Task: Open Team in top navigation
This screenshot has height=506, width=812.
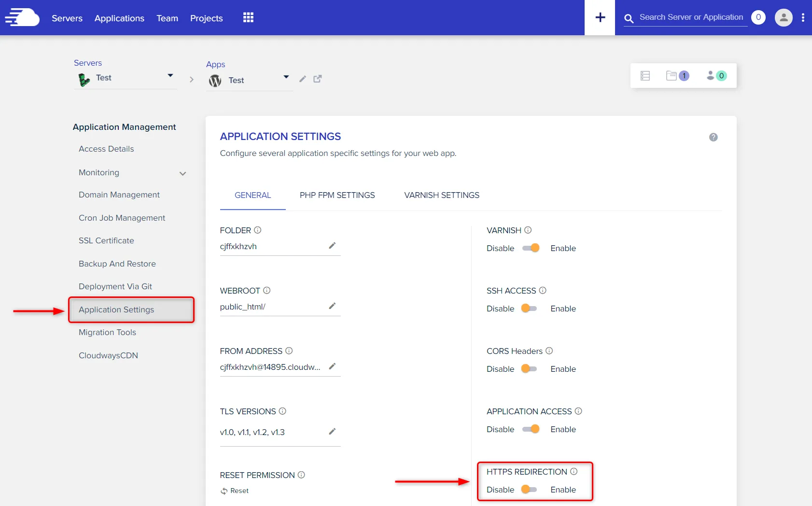Action: [x=167, y=18]
